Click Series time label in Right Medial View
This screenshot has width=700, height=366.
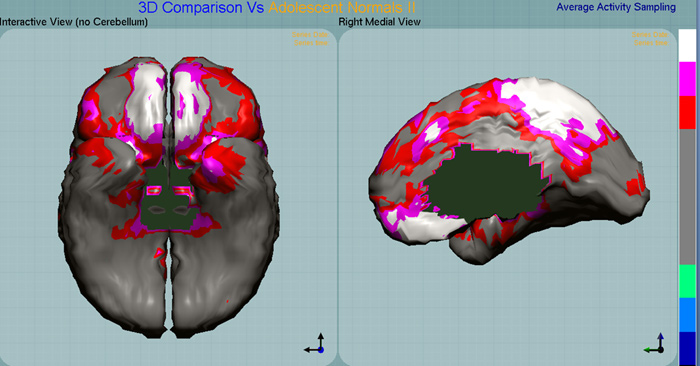(651, 43)
